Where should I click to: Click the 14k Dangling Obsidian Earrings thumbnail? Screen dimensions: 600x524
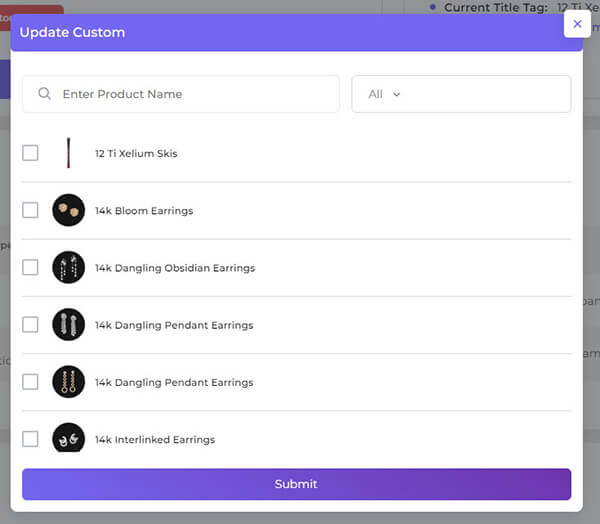tap(68, 267)
